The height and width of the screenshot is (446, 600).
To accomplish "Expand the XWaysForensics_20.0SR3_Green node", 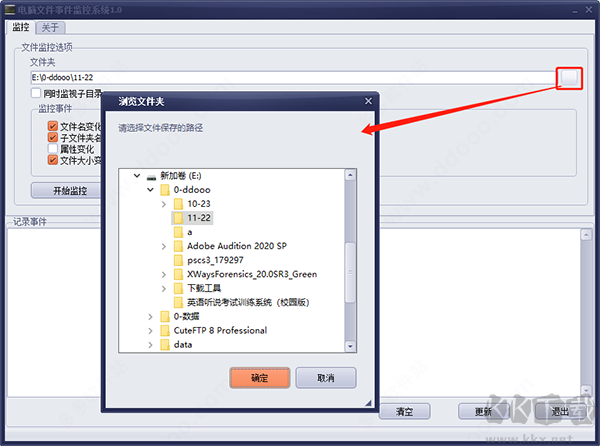I will click(x=164, y=275).
